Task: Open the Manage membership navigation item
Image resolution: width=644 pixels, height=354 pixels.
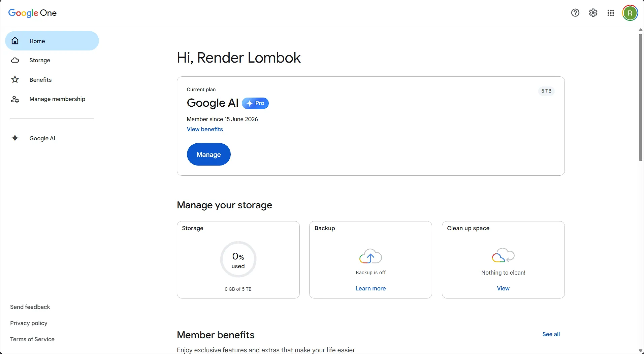Action: coord(52,99)
